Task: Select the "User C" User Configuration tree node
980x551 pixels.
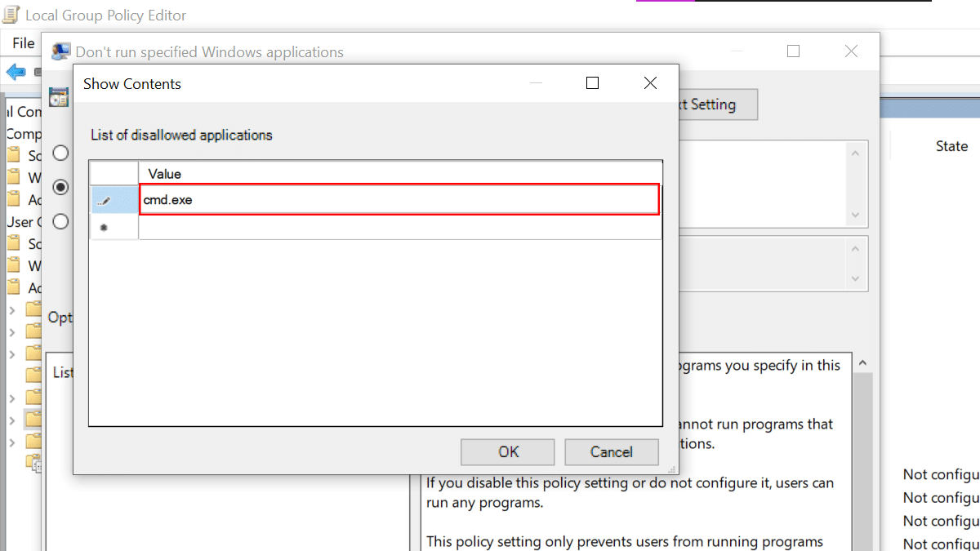Action: (24, 221)
